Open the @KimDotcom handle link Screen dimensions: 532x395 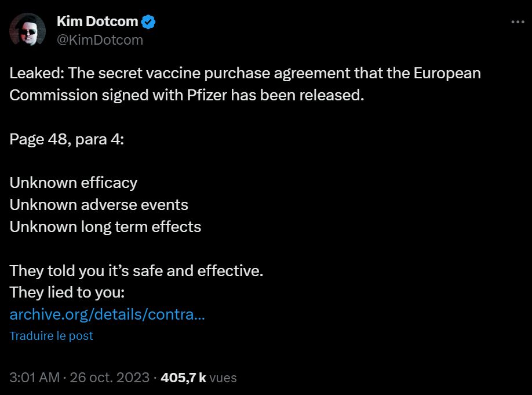[100, 39]
